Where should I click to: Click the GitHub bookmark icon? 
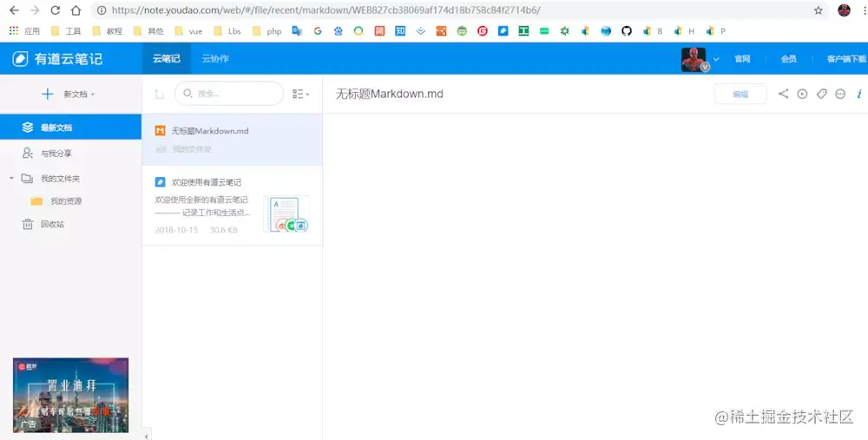(626, 31)
